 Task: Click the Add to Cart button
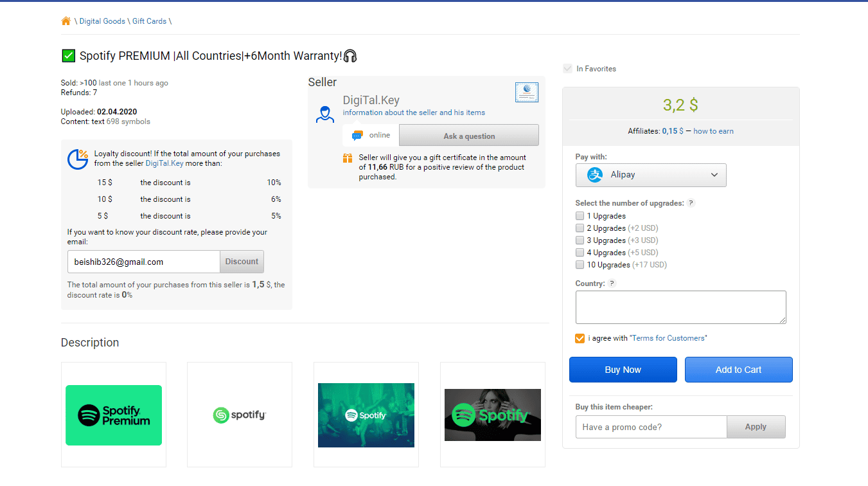point(738,370)
